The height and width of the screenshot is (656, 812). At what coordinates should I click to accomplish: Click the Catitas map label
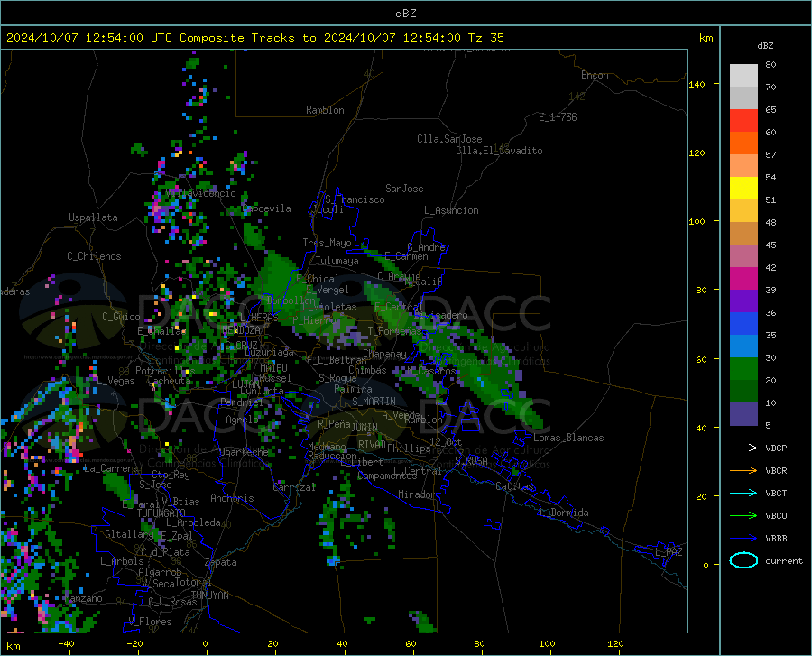click(514, 486)
